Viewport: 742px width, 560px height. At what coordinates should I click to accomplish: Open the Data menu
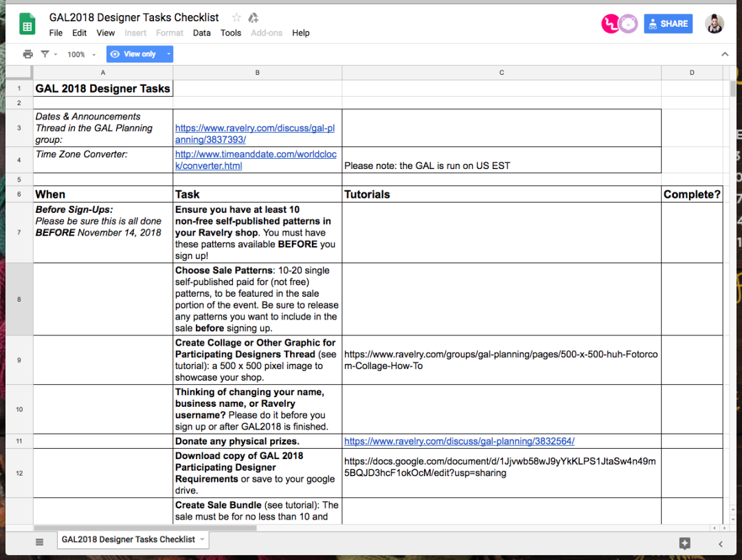pyautogui.click(x=201, y=33)
